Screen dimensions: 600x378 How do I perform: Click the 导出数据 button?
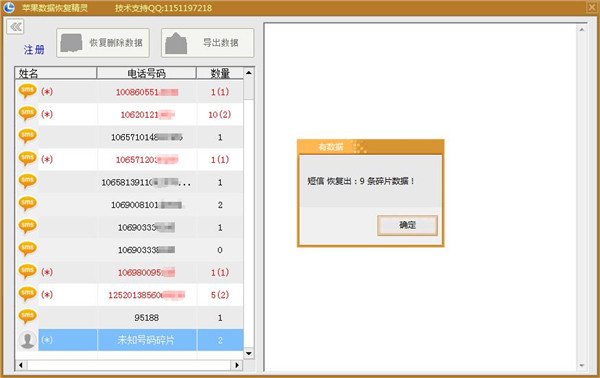point(207,43)
